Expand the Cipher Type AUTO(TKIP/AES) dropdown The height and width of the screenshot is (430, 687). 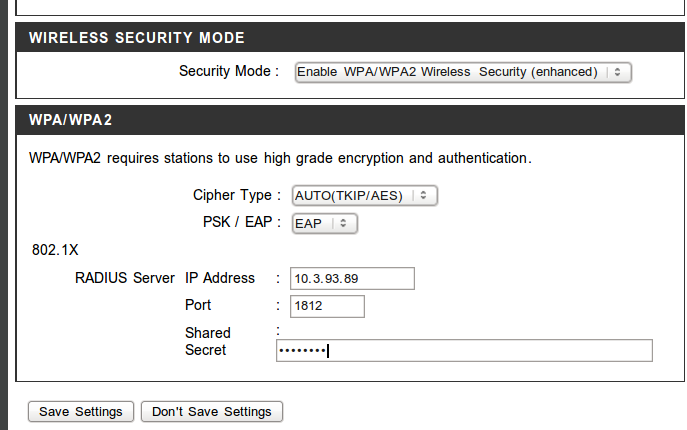[364, 196]
